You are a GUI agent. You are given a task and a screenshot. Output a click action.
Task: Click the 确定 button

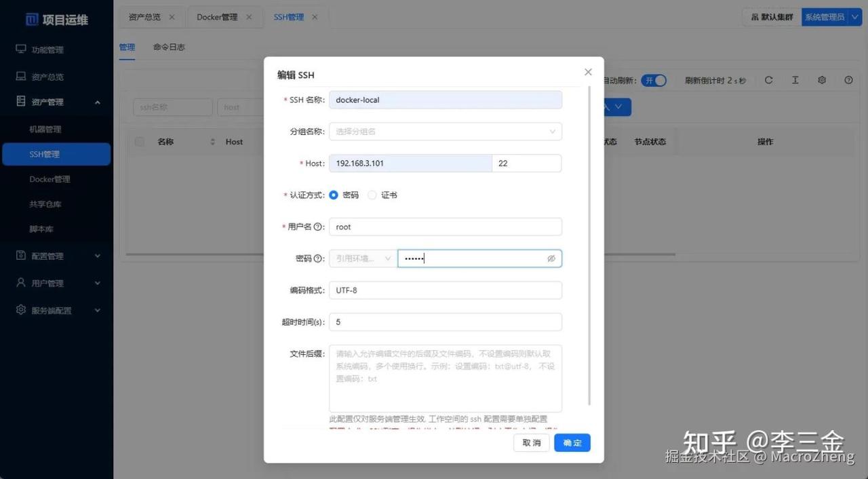click(572, 443)
